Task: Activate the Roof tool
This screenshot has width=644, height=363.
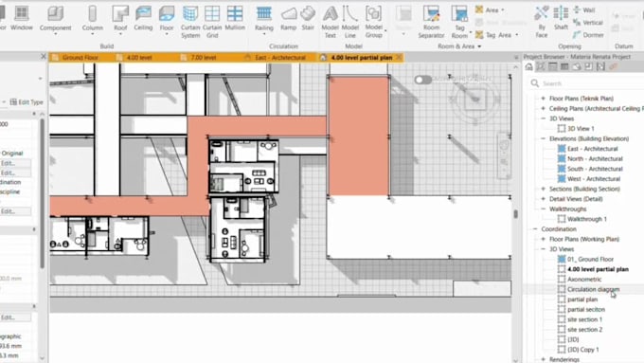Action: pyautogui.click(x=120, y=19)
